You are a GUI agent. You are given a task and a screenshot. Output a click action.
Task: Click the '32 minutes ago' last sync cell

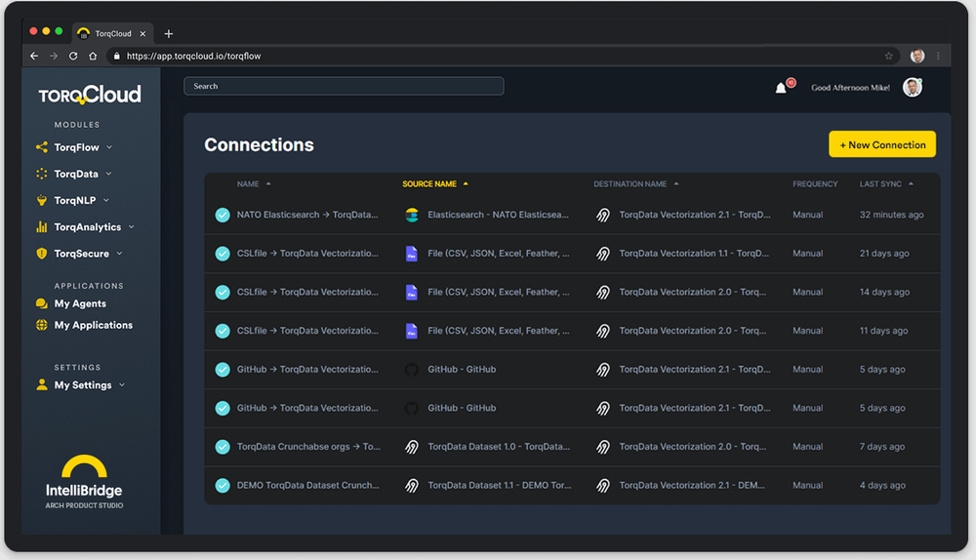click(891, 215)
